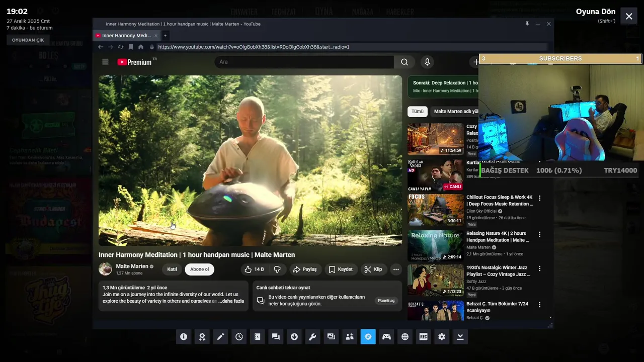Go forward in overlay browser
The height and width of the screenshot is (362, 644).
(x=111, y=47)
